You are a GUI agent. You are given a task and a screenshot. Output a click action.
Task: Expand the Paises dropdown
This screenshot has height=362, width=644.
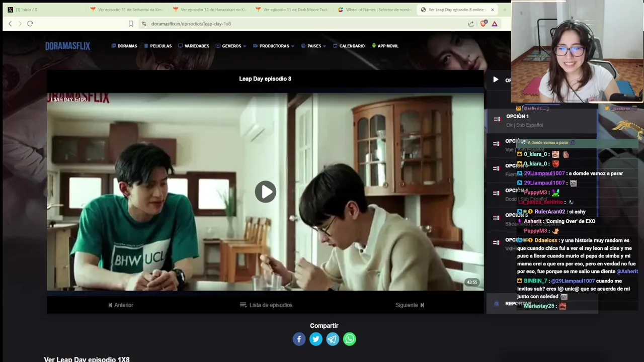[313, 46]
